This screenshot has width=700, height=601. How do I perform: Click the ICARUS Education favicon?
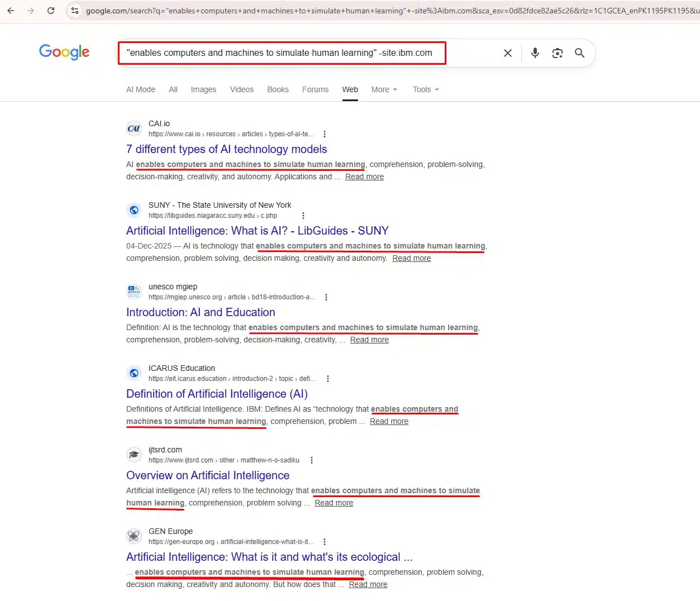[x=134, y=373]
